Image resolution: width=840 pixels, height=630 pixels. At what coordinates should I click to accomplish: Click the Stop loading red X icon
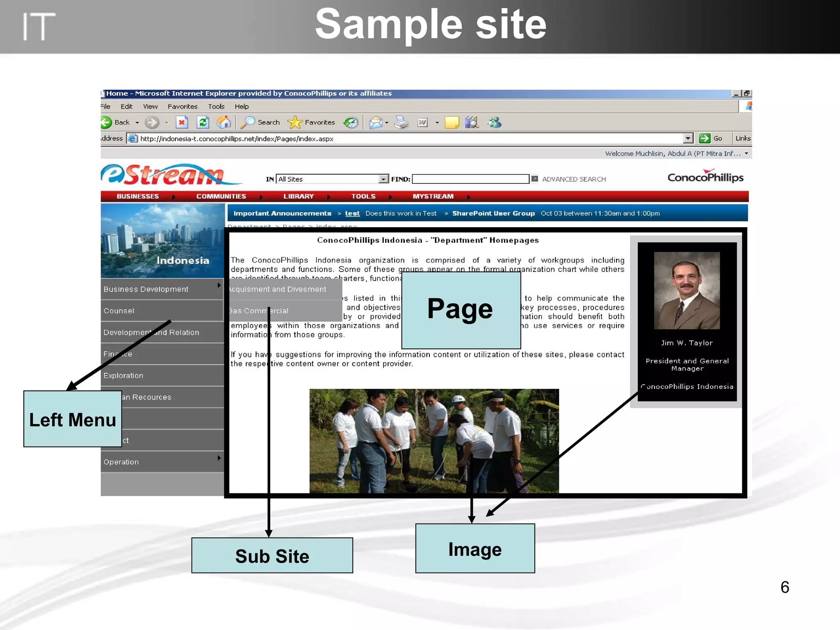point(182,122)
